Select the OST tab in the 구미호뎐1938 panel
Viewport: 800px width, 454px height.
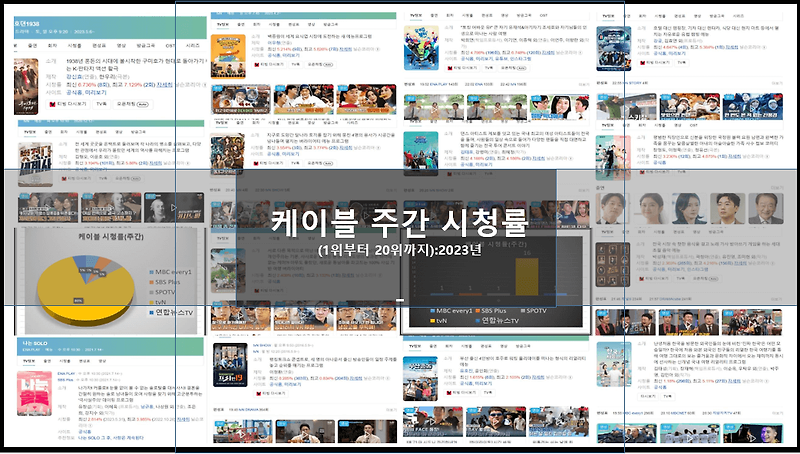coord(170,46)
